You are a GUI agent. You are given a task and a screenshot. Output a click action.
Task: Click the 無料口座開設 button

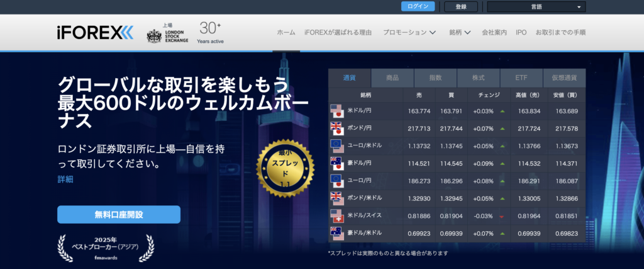[119, 214]
